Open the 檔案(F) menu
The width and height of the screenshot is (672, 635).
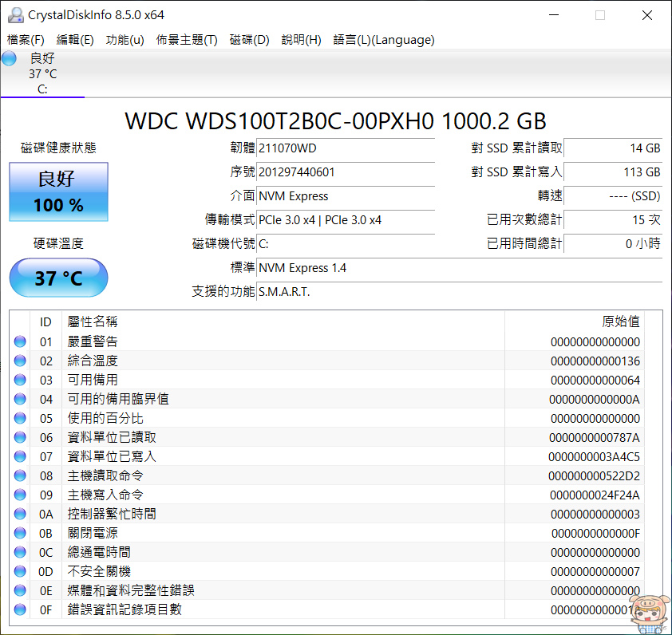[26, 40]
